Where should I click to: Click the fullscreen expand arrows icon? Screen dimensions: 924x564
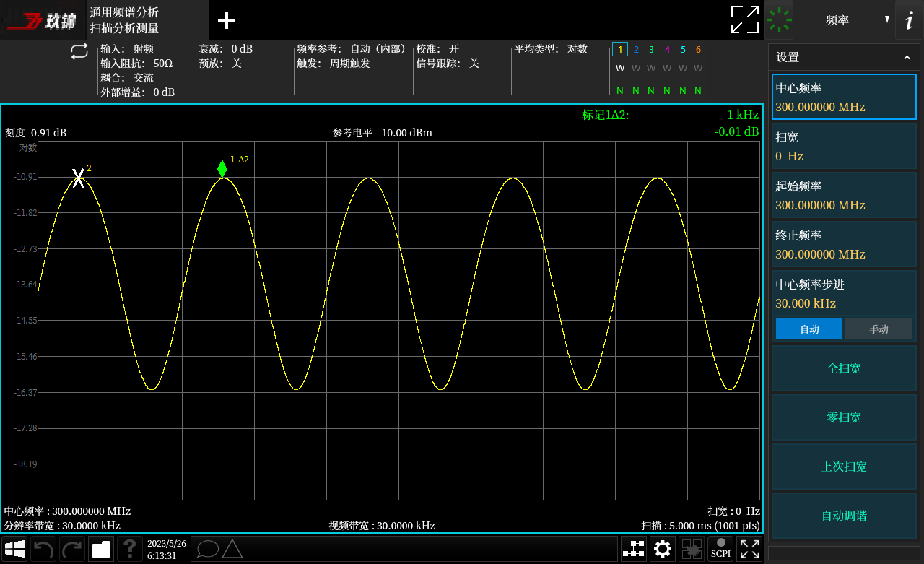tap(744, 19)
